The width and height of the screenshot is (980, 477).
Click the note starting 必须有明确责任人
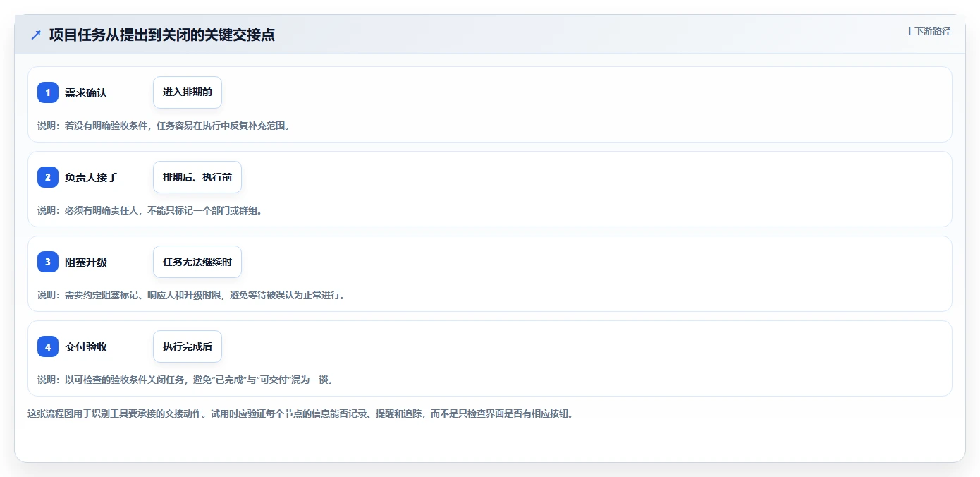tap(150, 210)
